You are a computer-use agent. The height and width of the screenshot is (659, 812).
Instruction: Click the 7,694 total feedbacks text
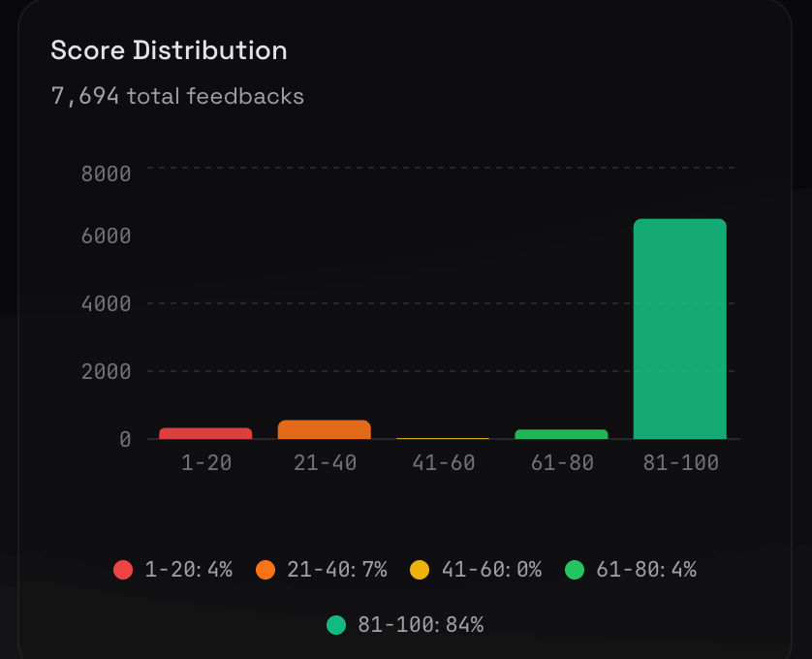177,96
